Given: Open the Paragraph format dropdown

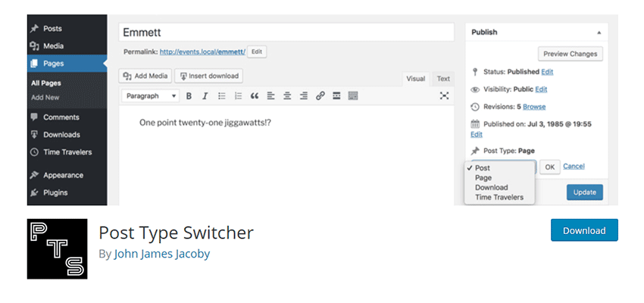Looking at the screenshot, I should click(x=151, y=96).
